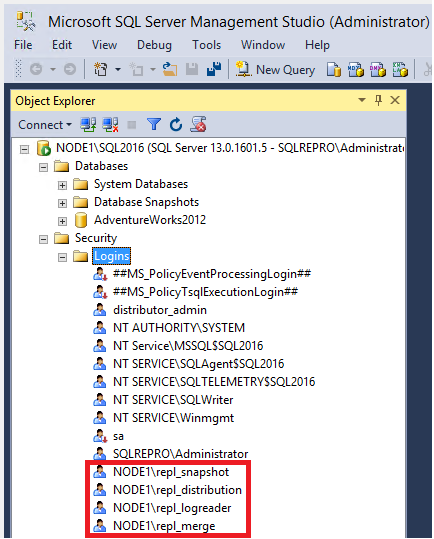Open the View menu
Image resolution: width=434 pixels, height=539 pixels.
pos(104,45)
